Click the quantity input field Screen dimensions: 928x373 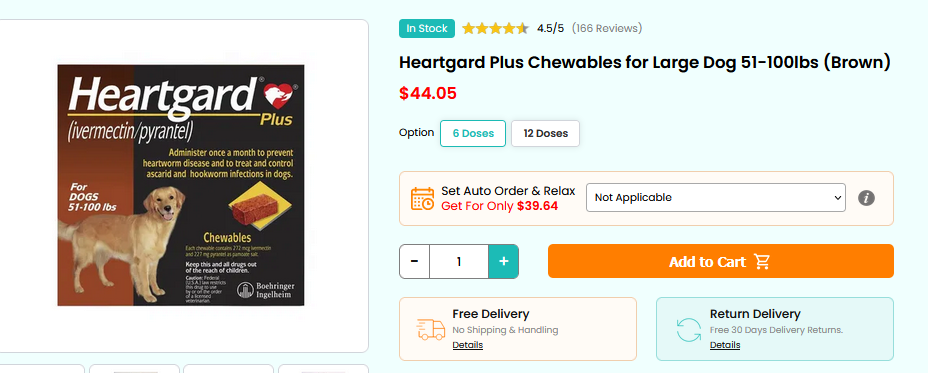(459, 261)
